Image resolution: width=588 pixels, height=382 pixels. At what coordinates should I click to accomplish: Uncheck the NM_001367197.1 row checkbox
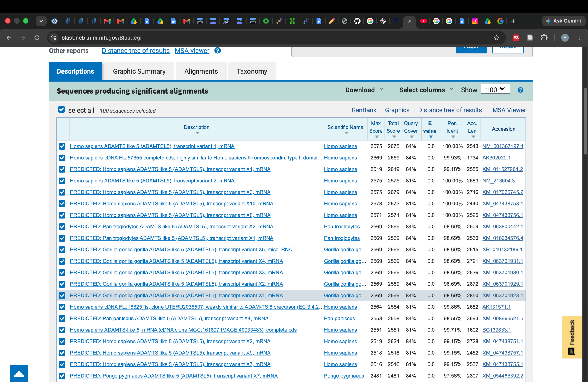click(62, 146)
